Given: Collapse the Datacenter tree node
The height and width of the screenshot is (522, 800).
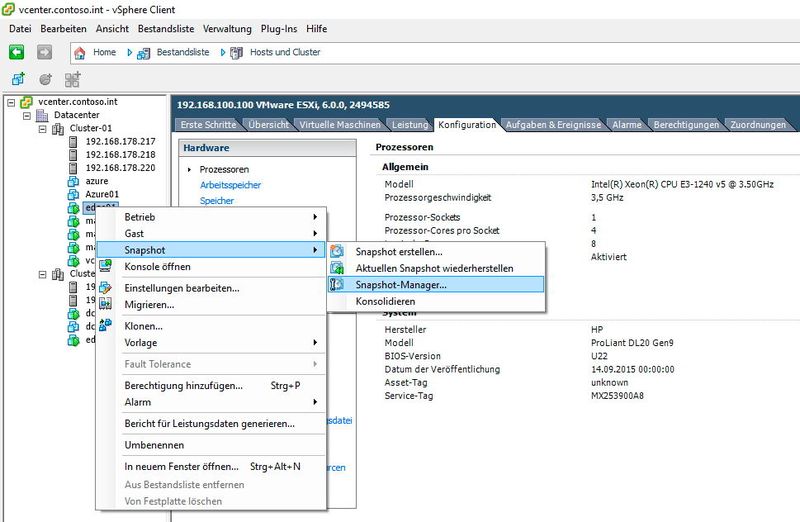Looking at the screenshot, I should 27,116.
